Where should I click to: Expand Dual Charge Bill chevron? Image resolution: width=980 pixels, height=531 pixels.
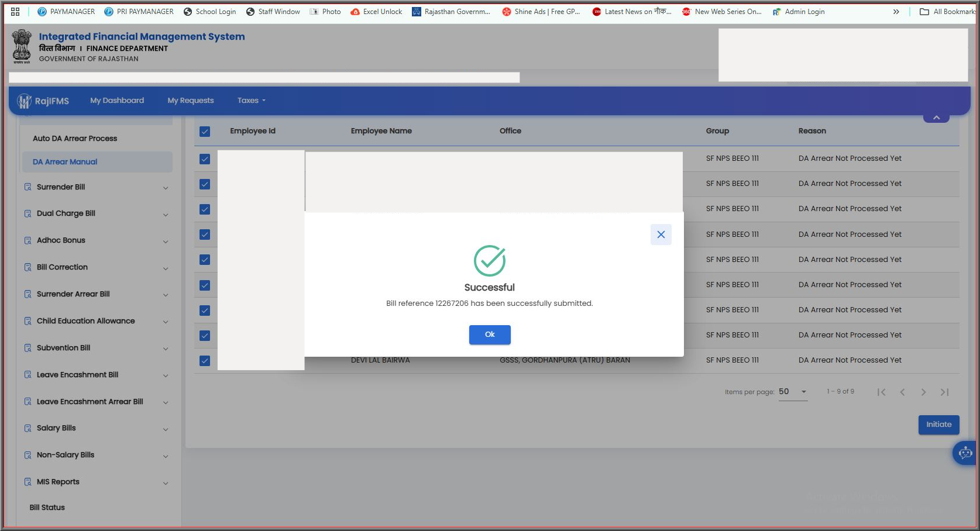[x=166, y=215]
